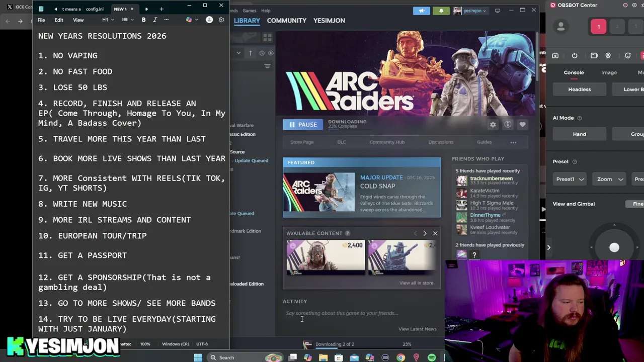Open Notepad account profile icon
Image resolution: width=644 pixels, height=362 pixels.
[209, 20]
